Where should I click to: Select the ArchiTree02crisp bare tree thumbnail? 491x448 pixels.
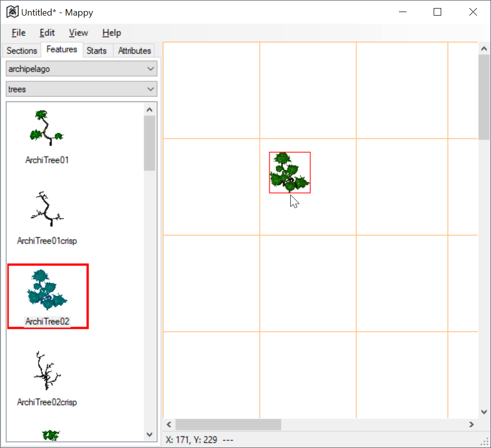click(47, 371)
